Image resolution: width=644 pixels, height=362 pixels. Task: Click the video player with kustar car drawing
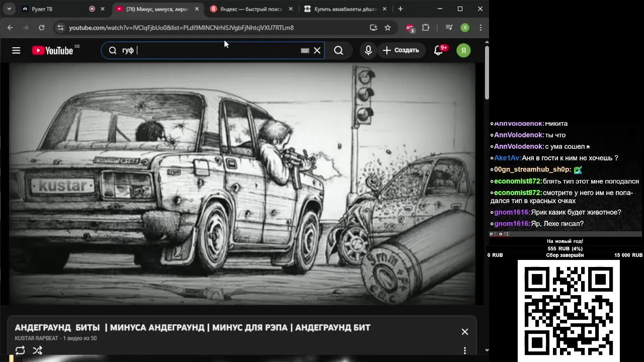[242, 184]
